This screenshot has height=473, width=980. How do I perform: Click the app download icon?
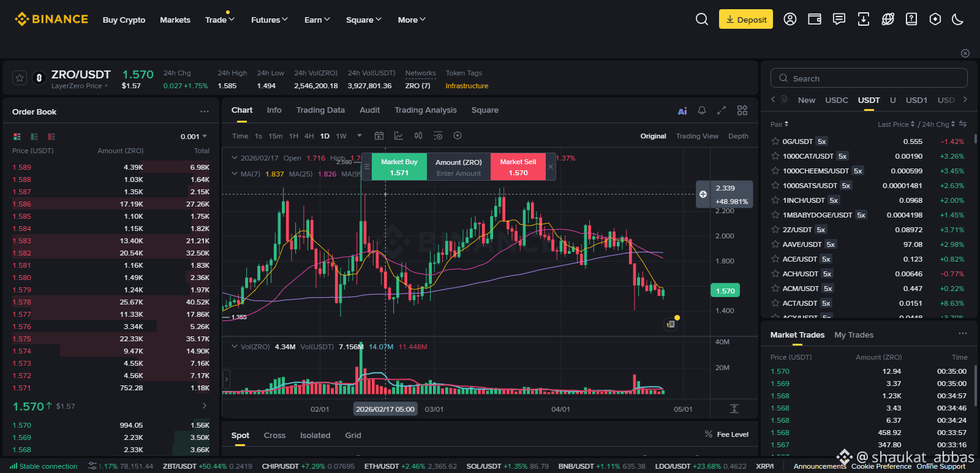tap(864, 19)
